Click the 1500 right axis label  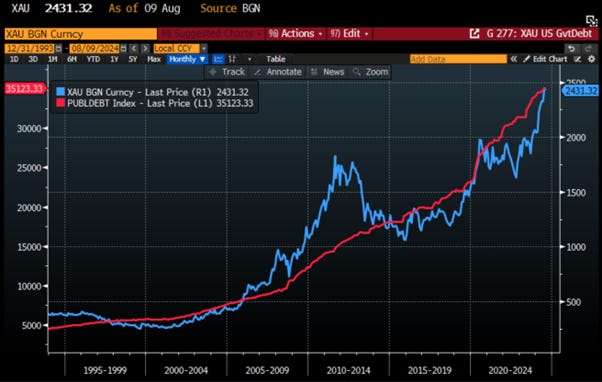coord(576,193)
